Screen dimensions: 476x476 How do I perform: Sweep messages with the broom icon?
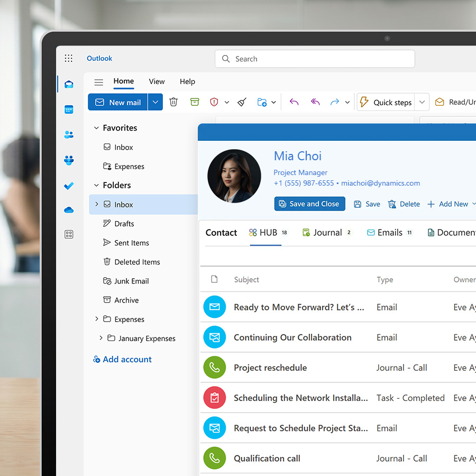242,102
